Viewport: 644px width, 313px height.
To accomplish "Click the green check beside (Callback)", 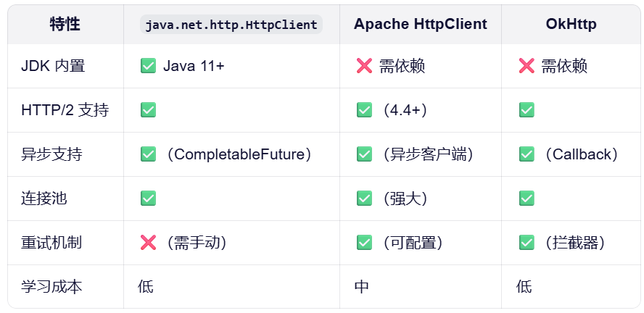I will click(527, 154).
